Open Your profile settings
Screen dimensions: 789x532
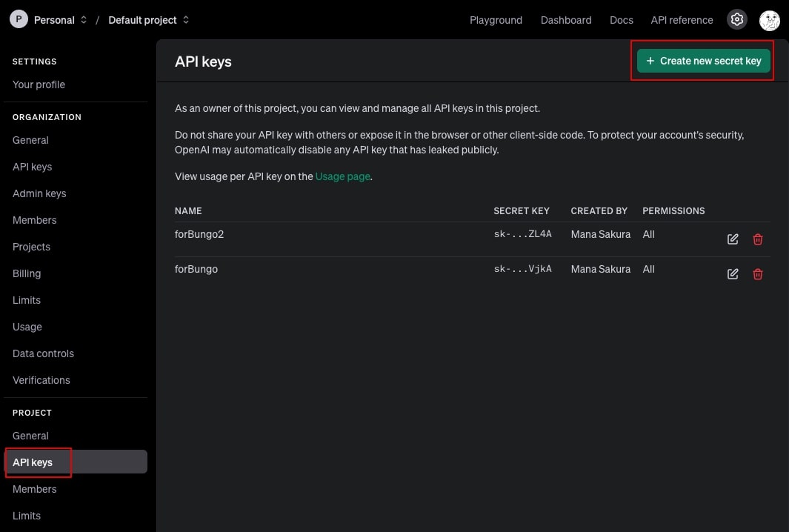click(x=39, y=84)
